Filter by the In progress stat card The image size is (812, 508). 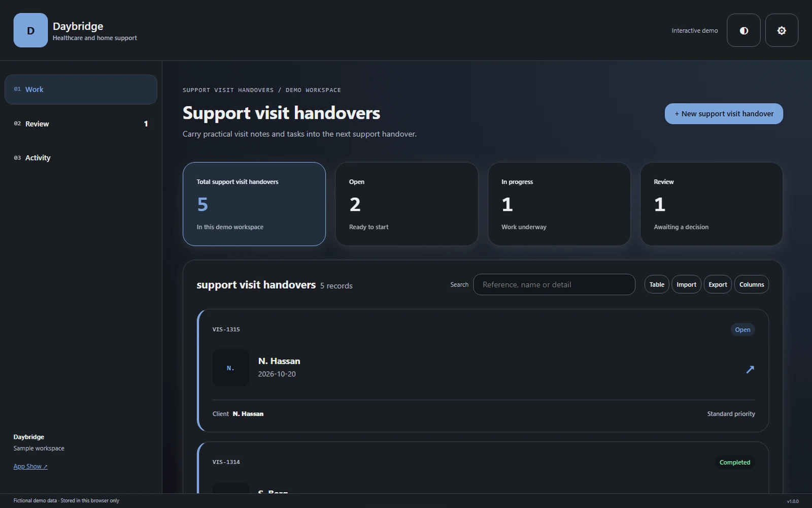click(x=559, y=204)
